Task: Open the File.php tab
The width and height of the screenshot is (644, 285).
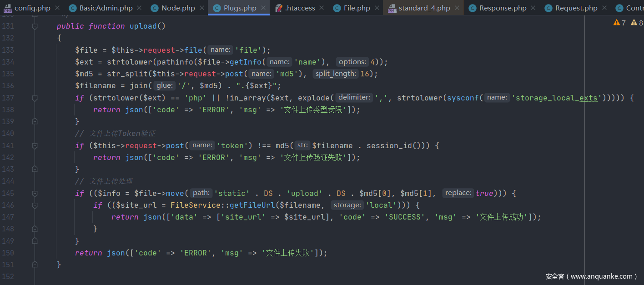Action: coord(357,8)
